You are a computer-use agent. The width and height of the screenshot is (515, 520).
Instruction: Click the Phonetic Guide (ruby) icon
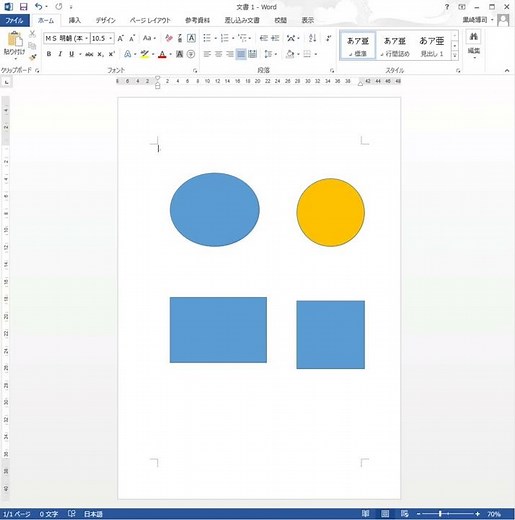[180, 38]
